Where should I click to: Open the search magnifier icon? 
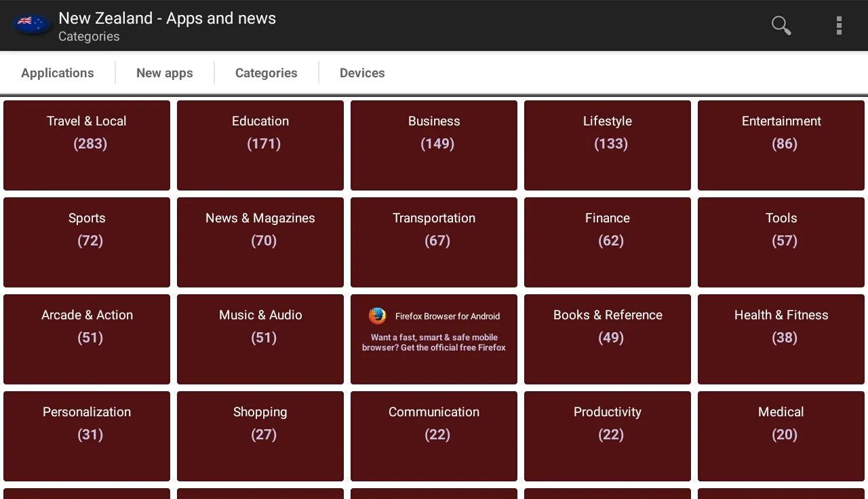(781, 25)
